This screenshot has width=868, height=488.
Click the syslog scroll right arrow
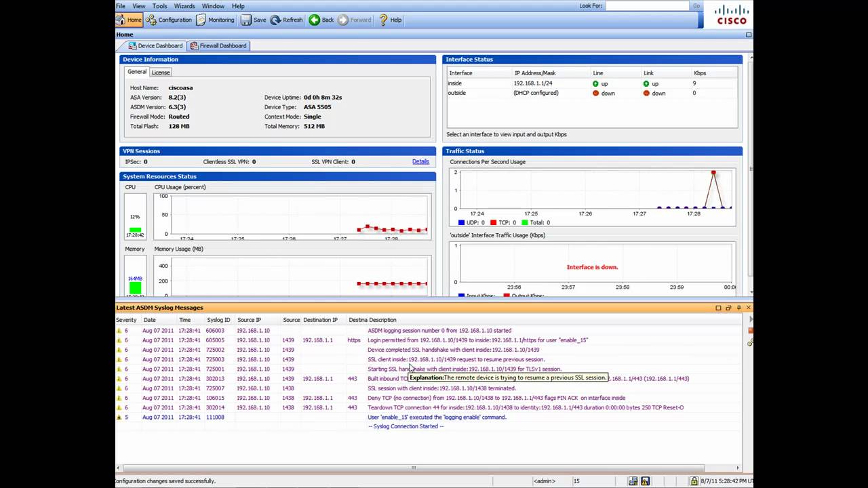point(738,468)
